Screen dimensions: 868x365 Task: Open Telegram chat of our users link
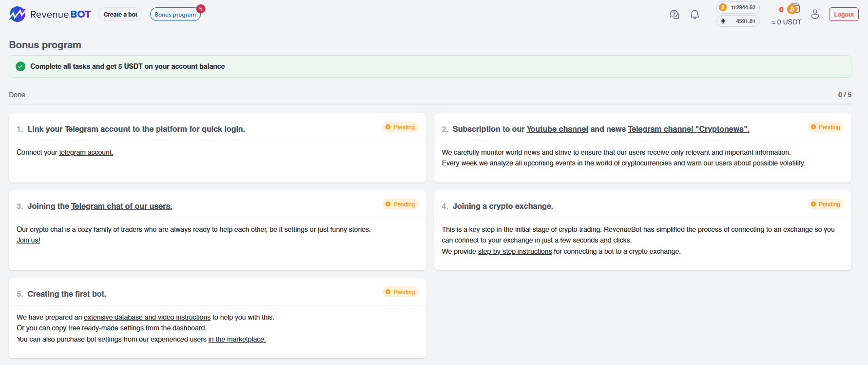coord(122,206)
